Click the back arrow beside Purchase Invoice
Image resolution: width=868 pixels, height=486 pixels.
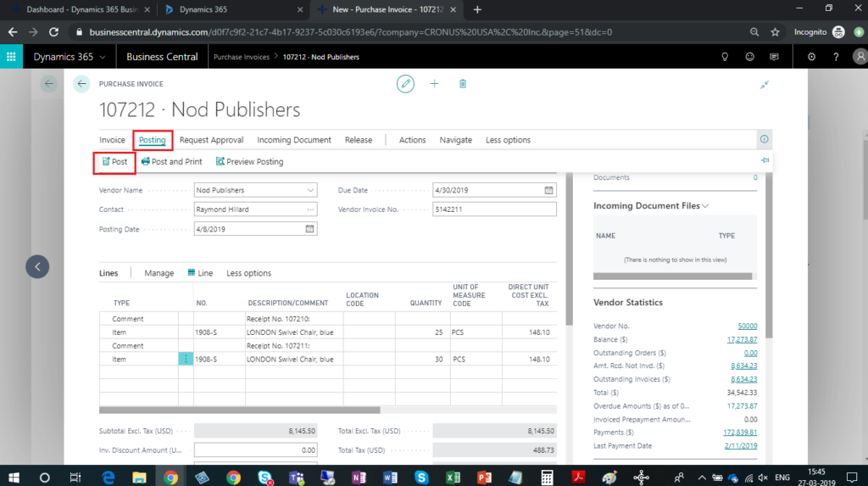tap(81, 83)
